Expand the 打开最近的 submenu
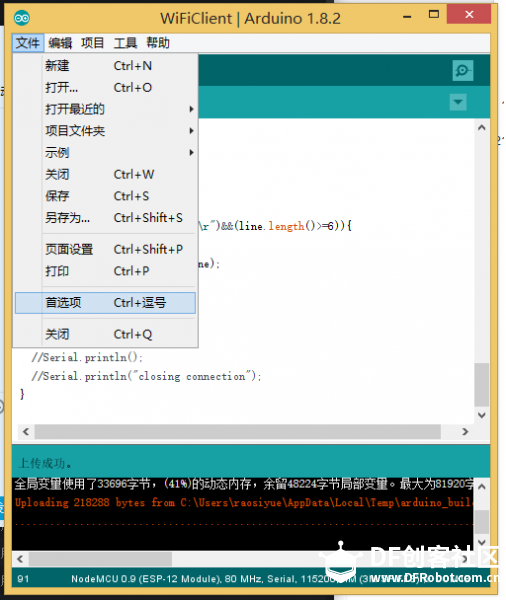Viewport: 506px width, 600px height. pyautogui.click(x=105, y=109)
